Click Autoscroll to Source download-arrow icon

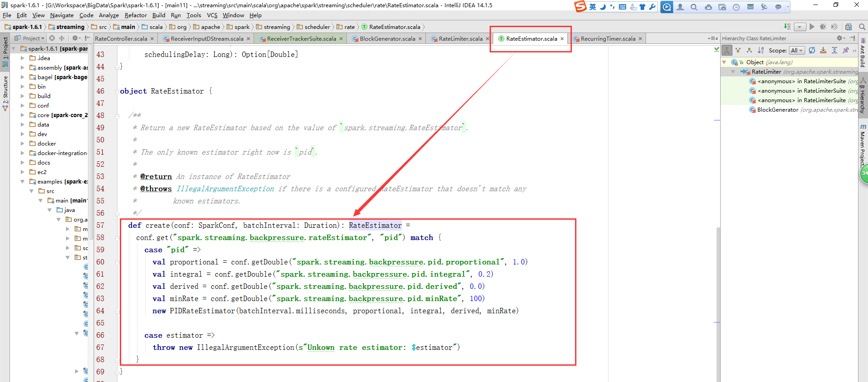click(823, 50)
